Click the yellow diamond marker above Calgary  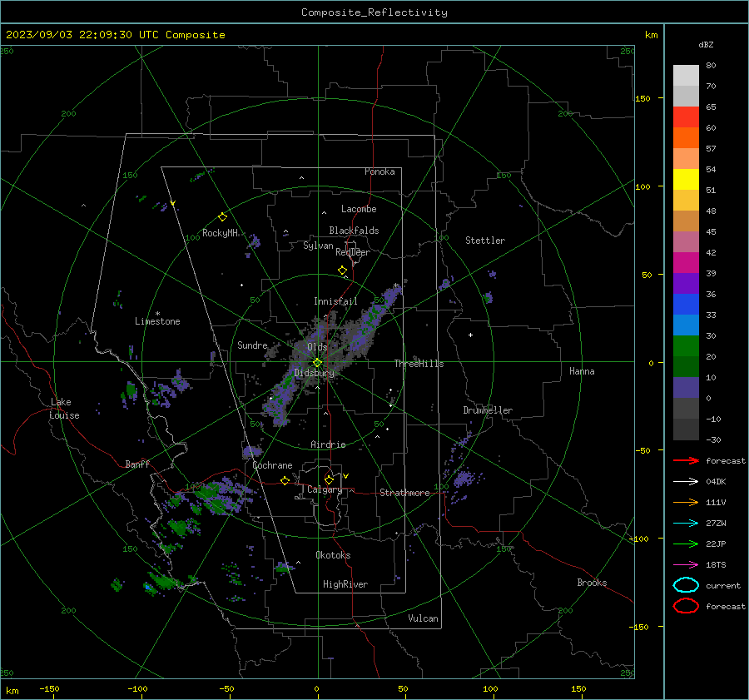click(329, 479)
